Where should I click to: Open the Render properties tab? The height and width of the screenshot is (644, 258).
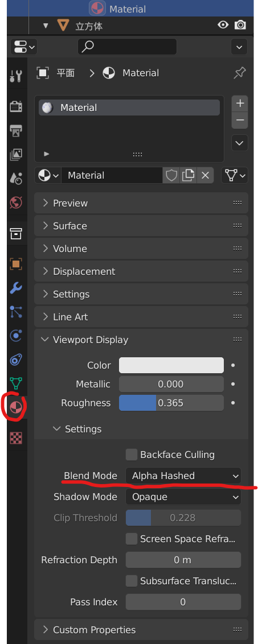coord(16,106)
